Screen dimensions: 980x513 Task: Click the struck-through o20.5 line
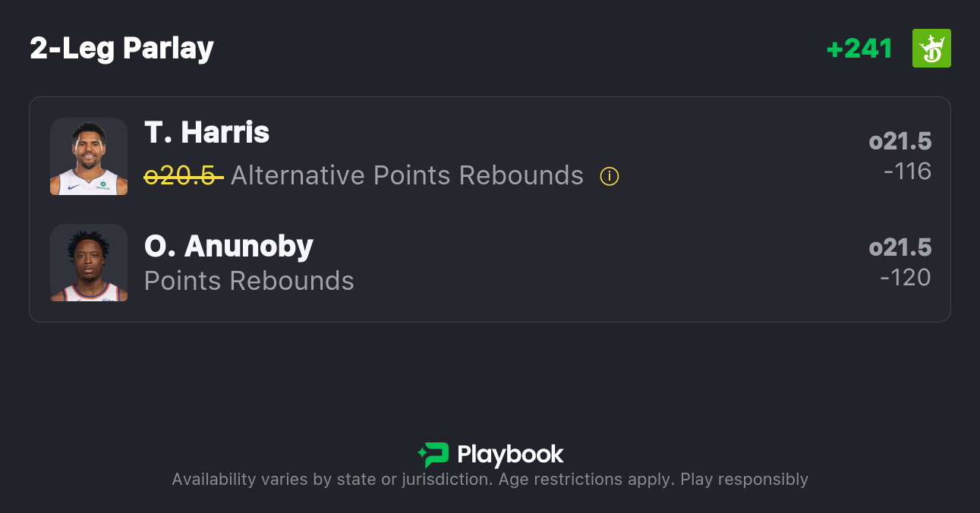click(x=183, y=176)
